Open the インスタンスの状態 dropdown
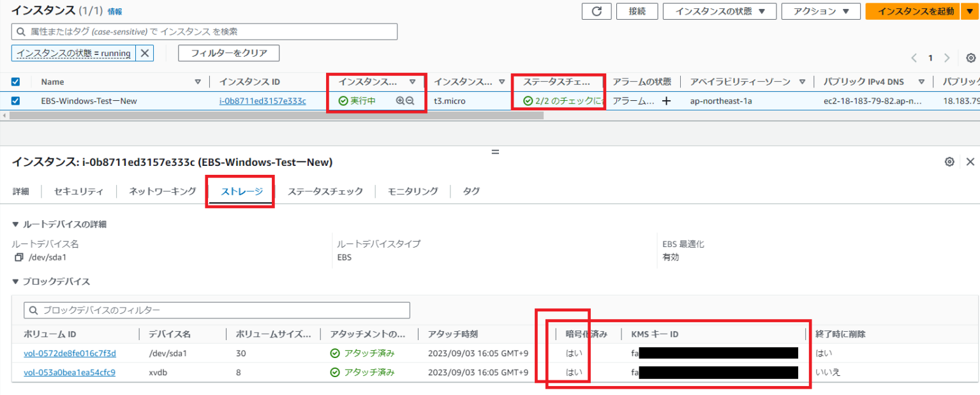The width and height of the screenshot is (980, 395). (719, 11)
